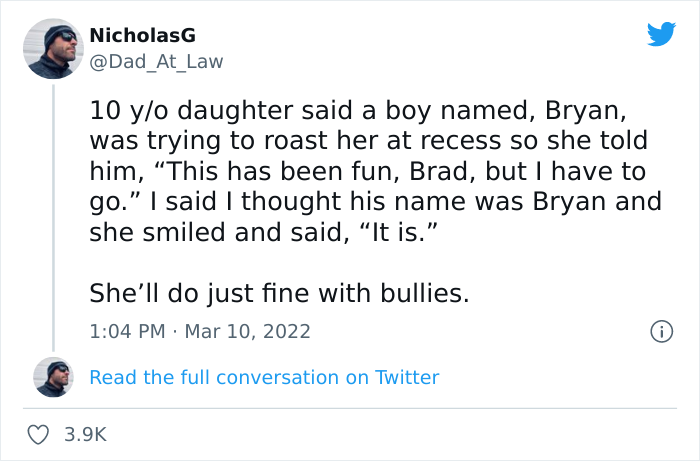Click the word "smiled" in the tweet

[x=175, y=233]
